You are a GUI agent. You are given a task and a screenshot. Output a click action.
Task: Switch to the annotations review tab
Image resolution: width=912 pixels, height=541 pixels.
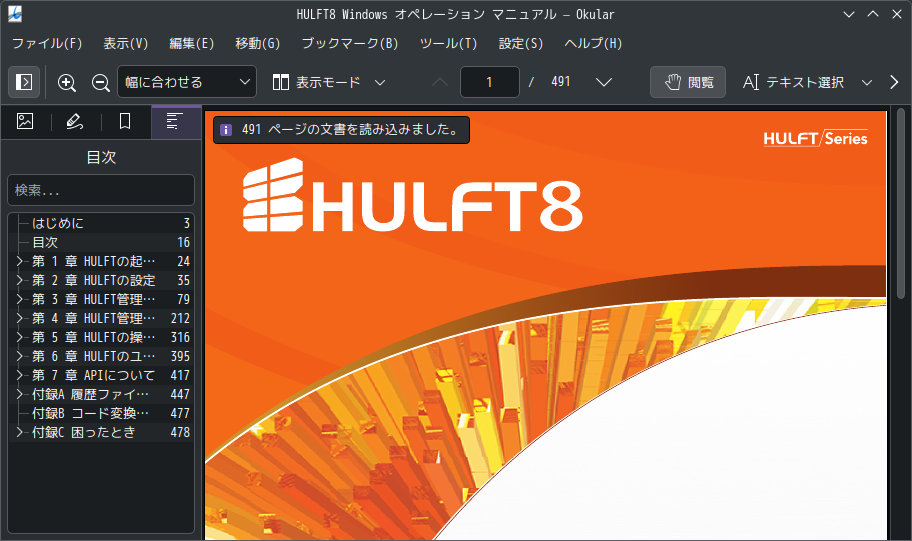coord(75,122)
